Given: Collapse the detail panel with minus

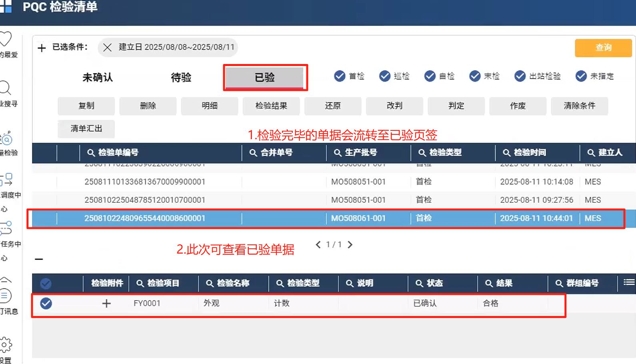Looking at the screenshot, I should [39, 259].
